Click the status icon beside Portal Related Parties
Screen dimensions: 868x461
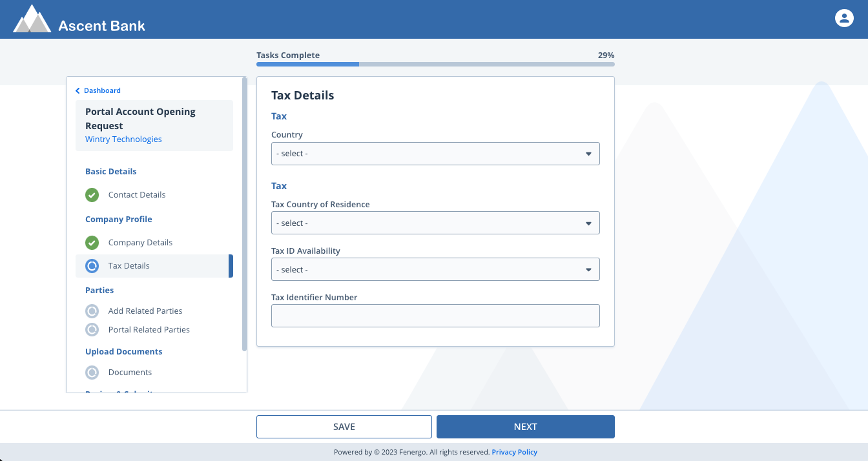tap(92, 330)
